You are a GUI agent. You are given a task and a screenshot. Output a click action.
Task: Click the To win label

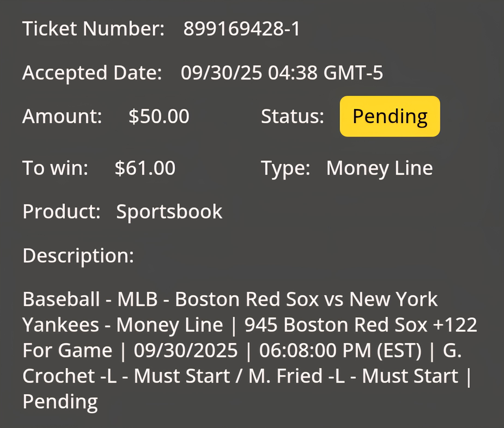pos(55,168)
